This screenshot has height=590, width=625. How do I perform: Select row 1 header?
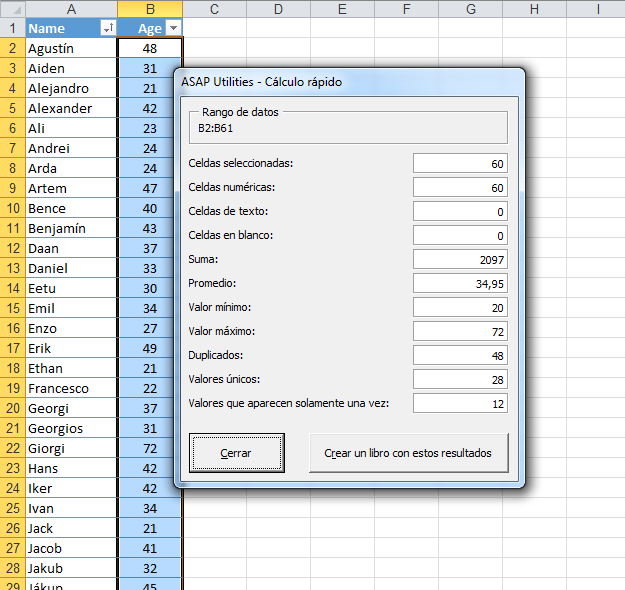coord(13,28)
